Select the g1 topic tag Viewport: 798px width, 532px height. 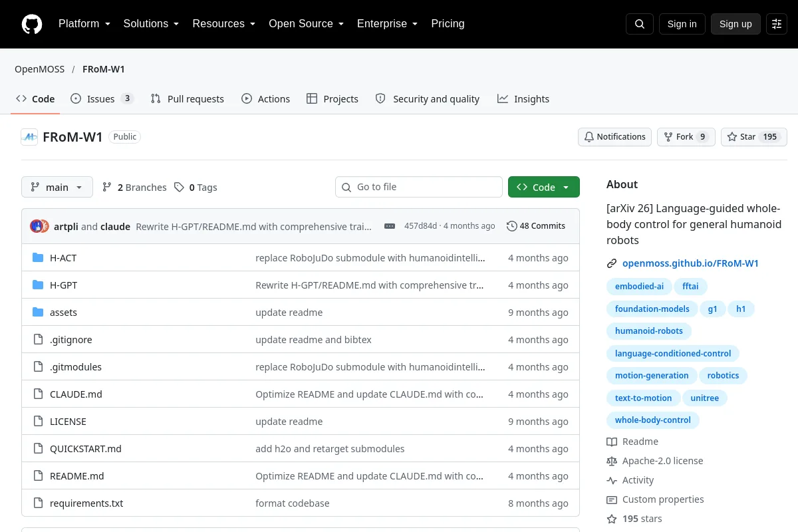point(712,309)
